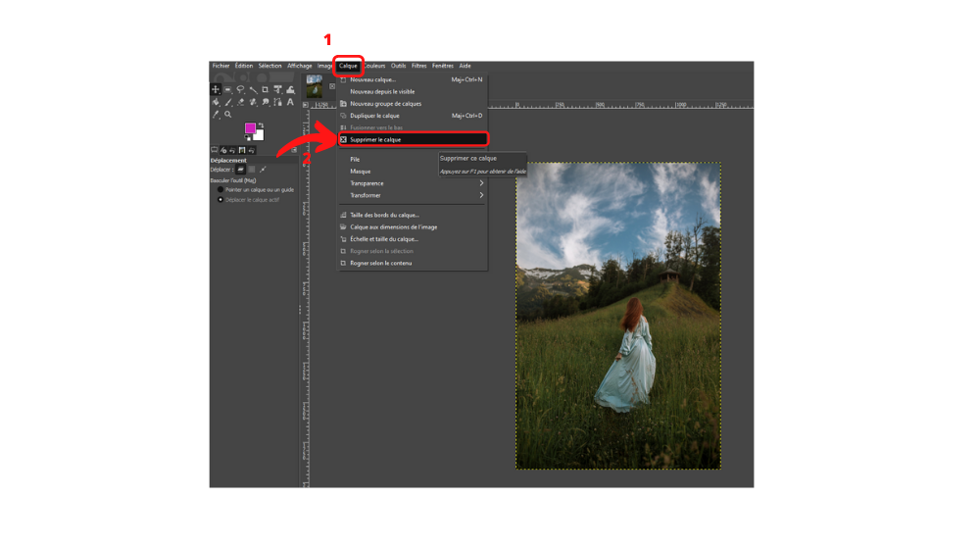The image size is (980, 549).
Task: Select the Bucket Fill tool
Action: coord(216,102)
